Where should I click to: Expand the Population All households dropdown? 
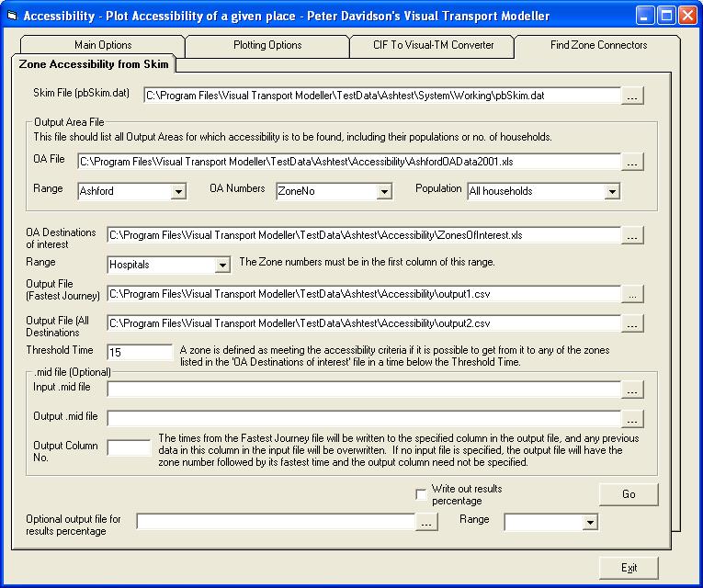[x=612, y=191]
